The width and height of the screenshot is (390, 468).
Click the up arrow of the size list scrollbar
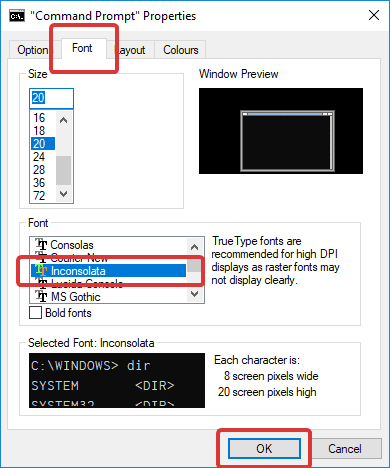(63, 120)
